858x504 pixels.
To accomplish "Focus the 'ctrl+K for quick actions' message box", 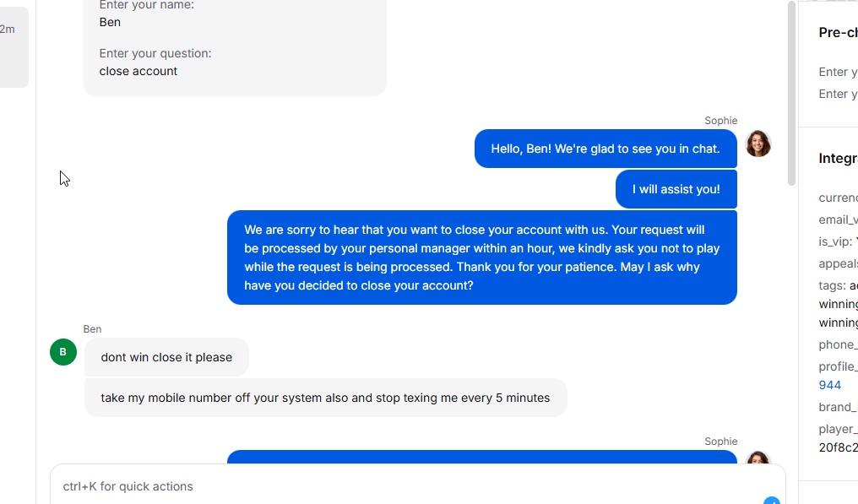I will coord(418,486).
